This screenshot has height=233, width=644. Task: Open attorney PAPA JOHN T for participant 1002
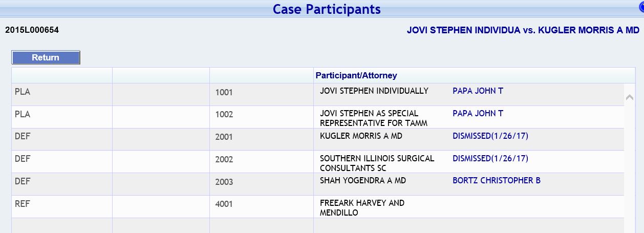click(478, 113)
